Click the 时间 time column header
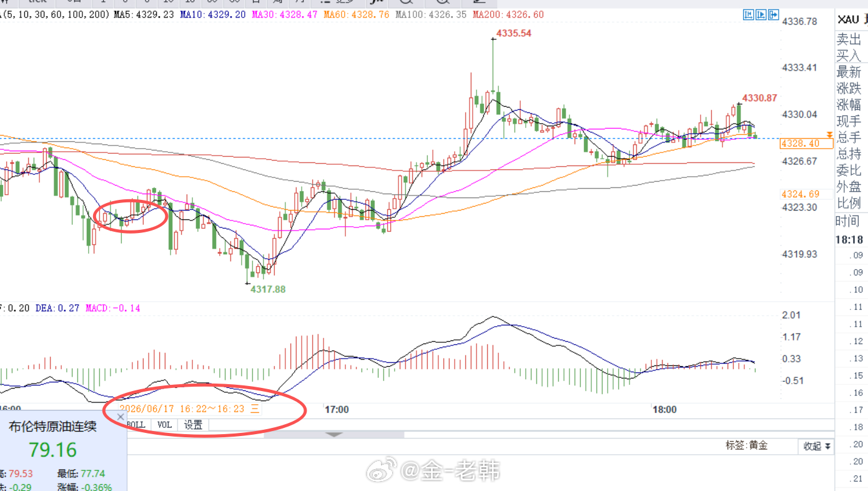 click(x=848, y=221)
